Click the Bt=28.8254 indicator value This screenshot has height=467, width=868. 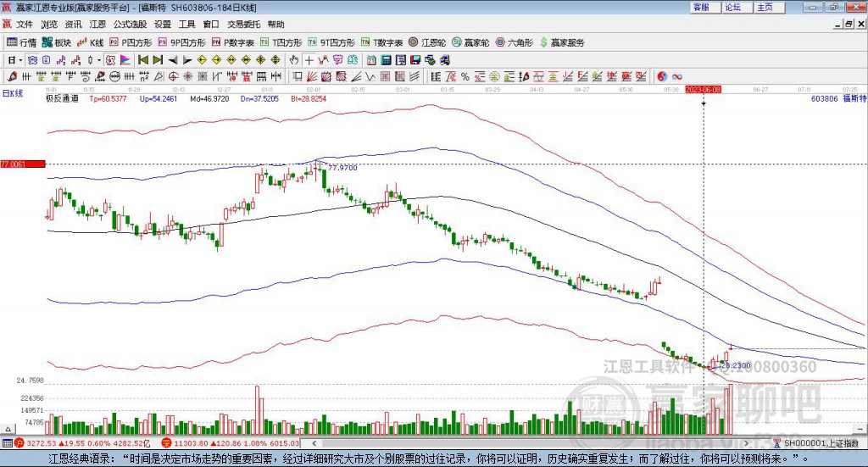click(x=309, y=98)
